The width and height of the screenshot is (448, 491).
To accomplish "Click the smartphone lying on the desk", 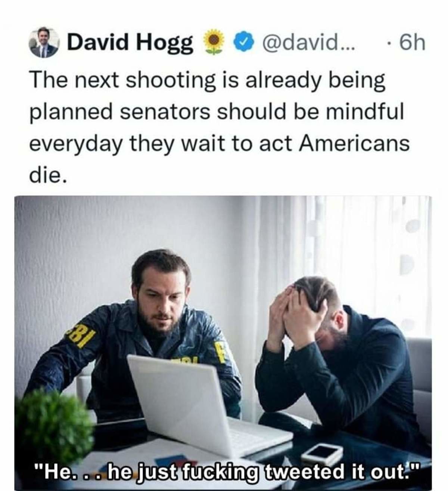I will tap(322, 454).
